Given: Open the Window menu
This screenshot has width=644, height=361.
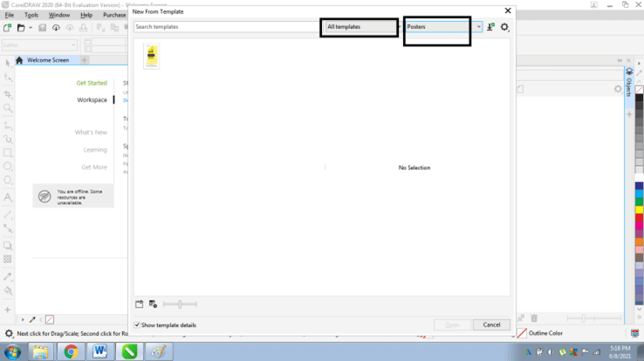Looking at the screenshot, I should click(59, 15).
